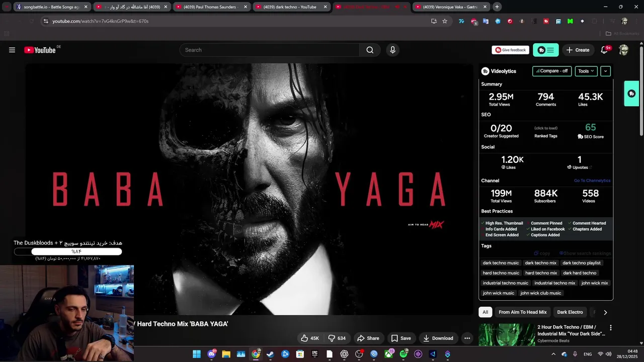Open the YouTube hamburger guide menu
This screenshot has width=644, height=362.
tap(12, 50)
